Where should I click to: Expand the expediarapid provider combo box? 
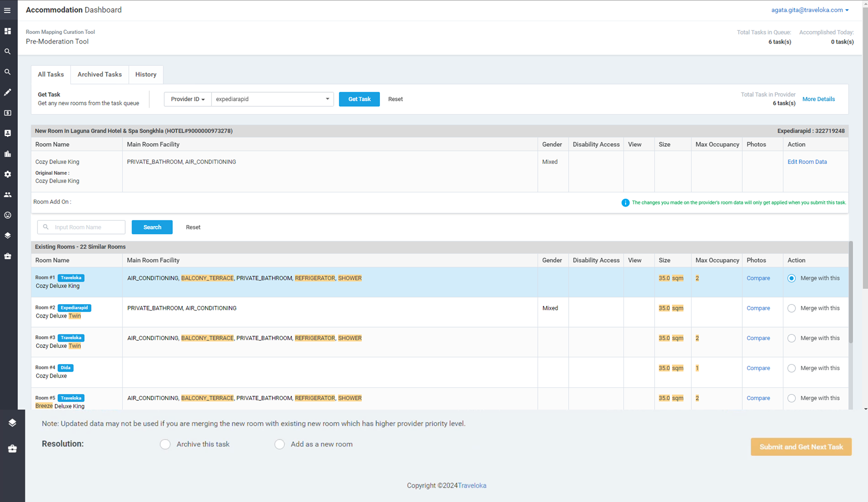tap(272, 99)
